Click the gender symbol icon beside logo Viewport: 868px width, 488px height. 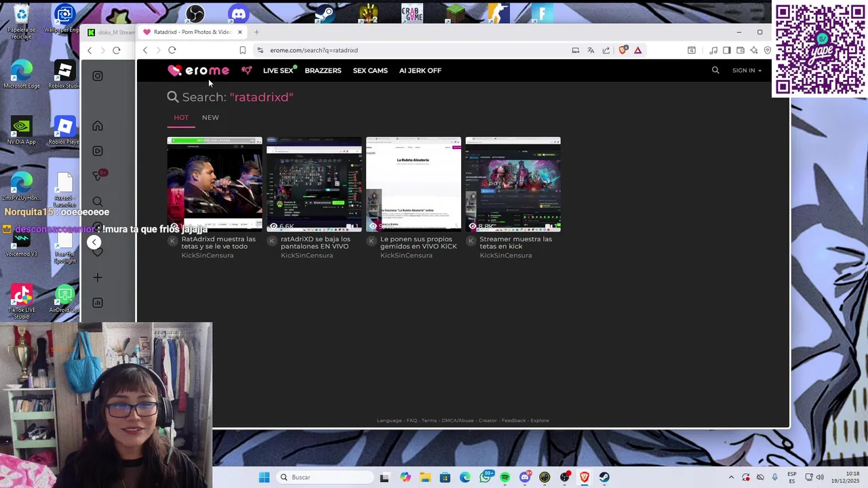tap(246, 70)
